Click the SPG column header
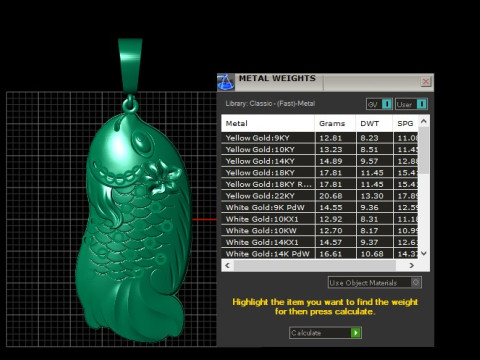The height and width of the screenshot is (360, 480). click(405, 123)
